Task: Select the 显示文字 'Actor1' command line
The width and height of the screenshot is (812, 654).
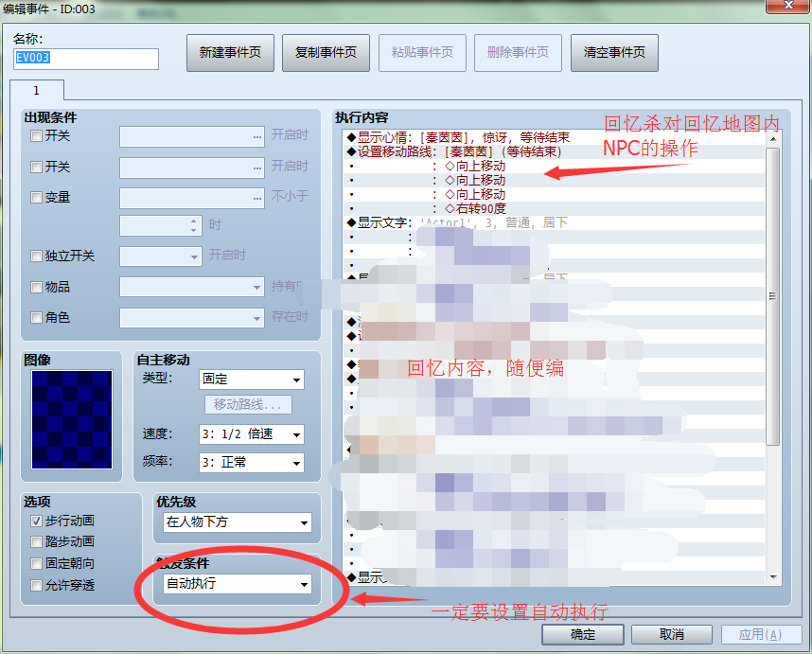Action: click(554, 222)
